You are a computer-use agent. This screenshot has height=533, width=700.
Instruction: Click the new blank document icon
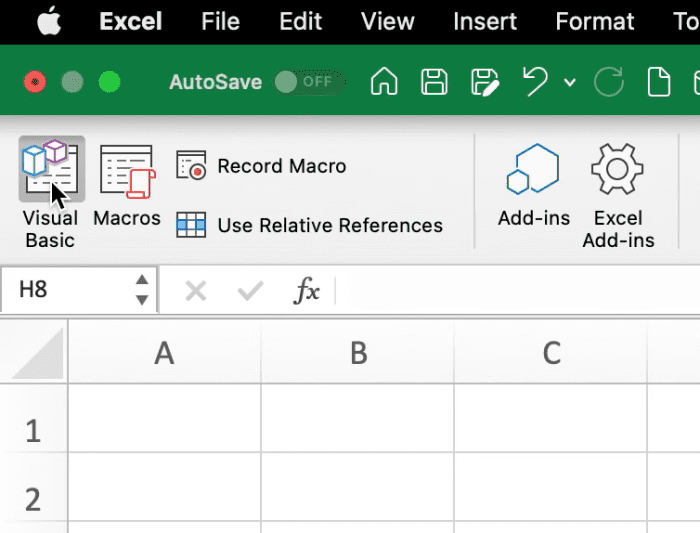coord(659,82)
